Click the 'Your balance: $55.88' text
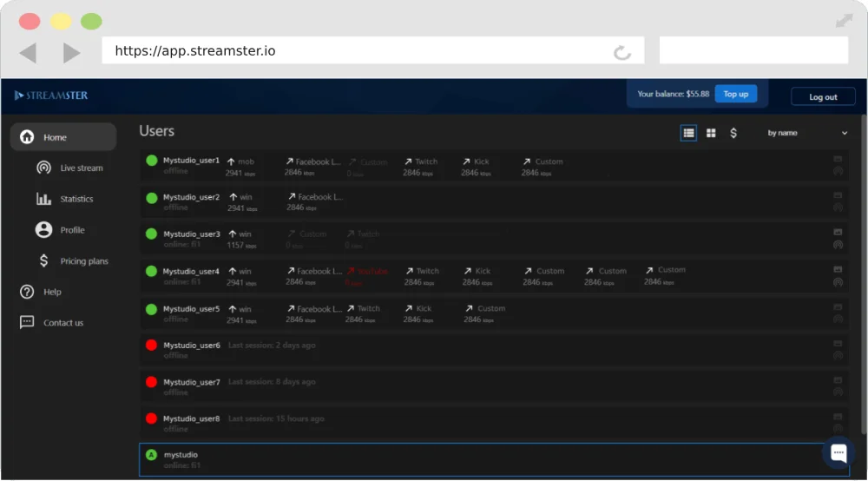 [x=673, y=94]
